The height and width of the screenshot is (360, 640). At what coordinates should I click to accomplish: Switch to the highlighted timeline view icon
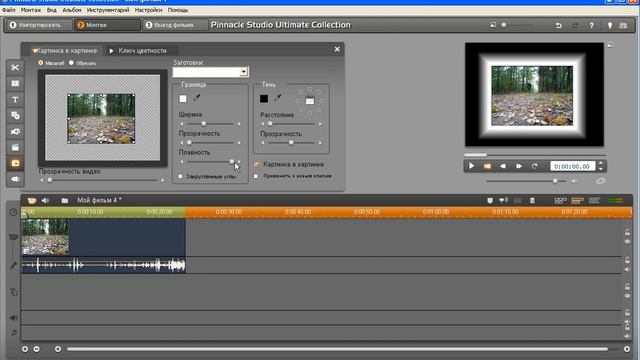(578, 200)
